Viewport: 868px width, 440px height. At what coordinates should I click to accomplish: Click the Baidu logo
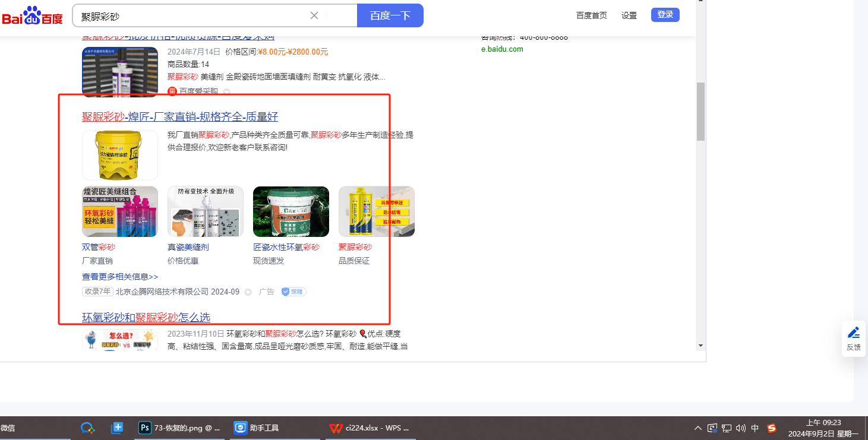[x=32, y=15]
